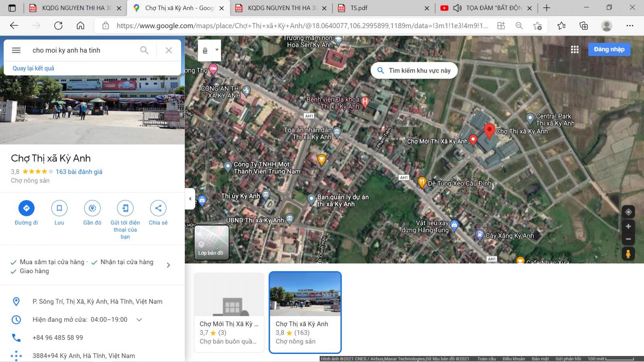The height and width of the screenshot is (362, 644).
Task: Click the Trường mầm non Hoa Sen marker
Action: click(x=338, y=40)
